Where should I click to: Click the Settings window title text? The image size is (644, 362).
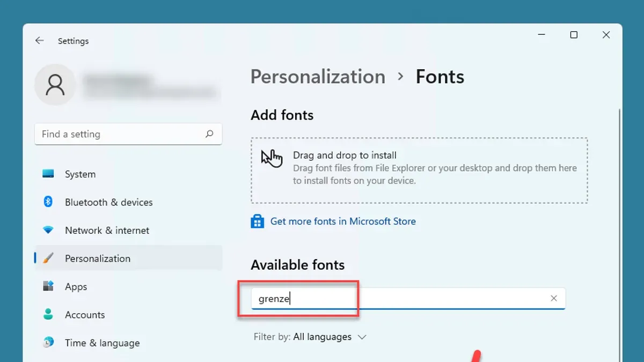click(x=73, y=41)
